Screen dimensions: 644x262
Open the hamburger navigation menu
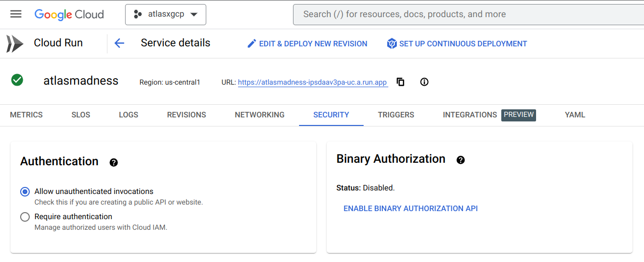point(16,14)
